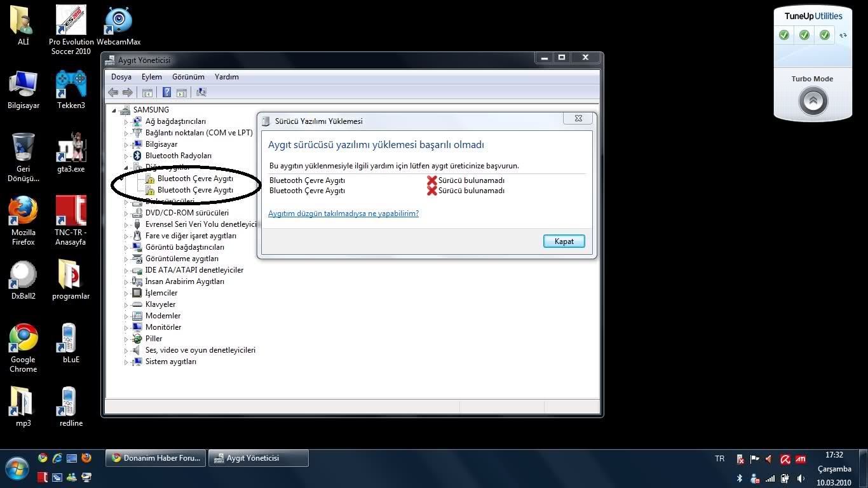Open the Pro Evolution Soccer 2010 shortcut
This screenshot has height=488, width=868.
click(71, 30)
